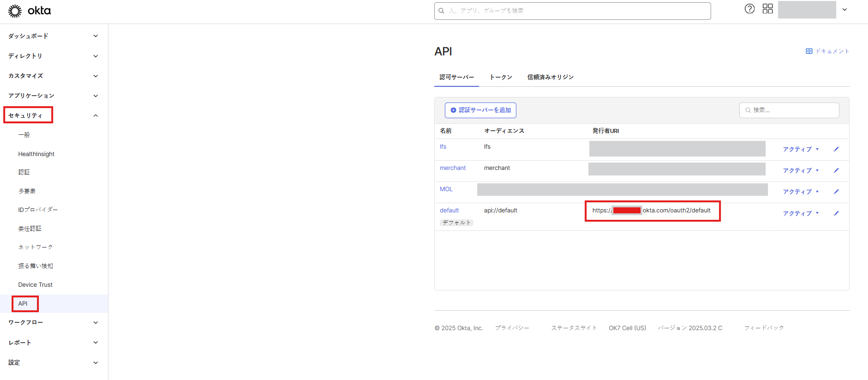This screenshot has width=868, height=380.
Task: Open the apps grid icon
Action: pyautogui.click(x=767, y=9)
